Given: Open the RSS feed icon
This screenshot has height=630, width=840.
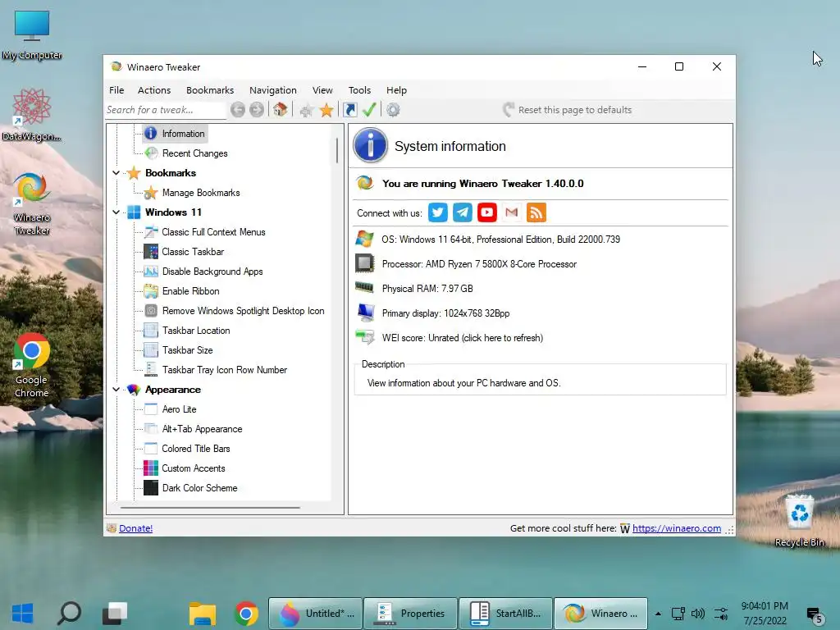Looking at the screenshot, I should [x=536, y=212].
